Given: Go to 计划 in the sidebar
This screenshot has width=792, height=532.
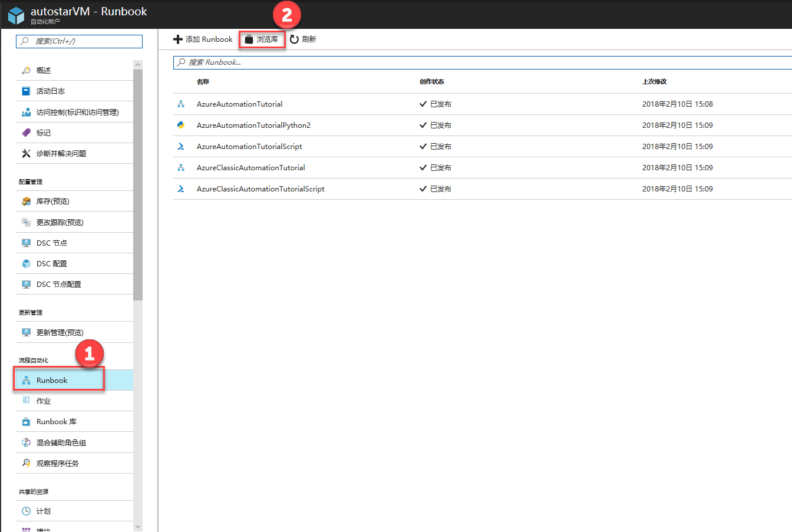Looking at the screenshot, I should coord(75,511).
